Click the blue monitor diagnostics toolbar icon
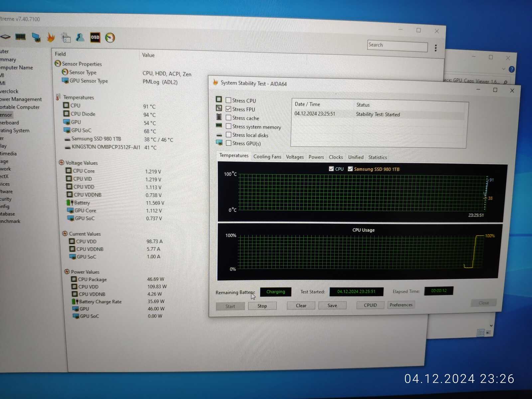 click(36, 37)
